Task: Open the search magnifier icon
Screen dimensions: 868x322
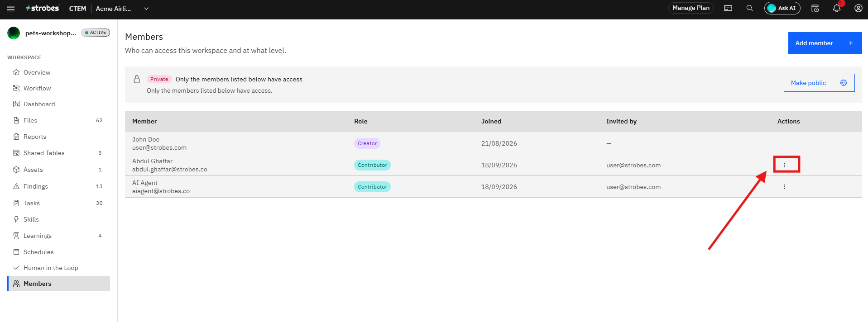Action: point(750,8)
